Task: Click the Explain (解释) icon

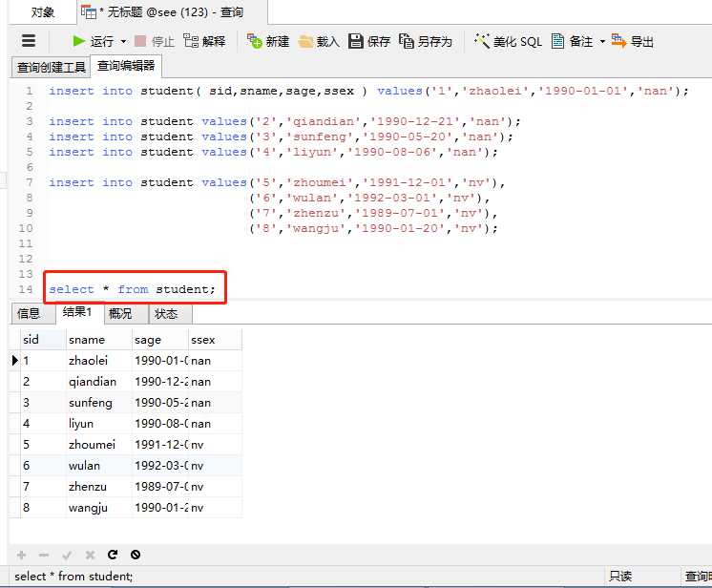Action: tap(191, 41)
